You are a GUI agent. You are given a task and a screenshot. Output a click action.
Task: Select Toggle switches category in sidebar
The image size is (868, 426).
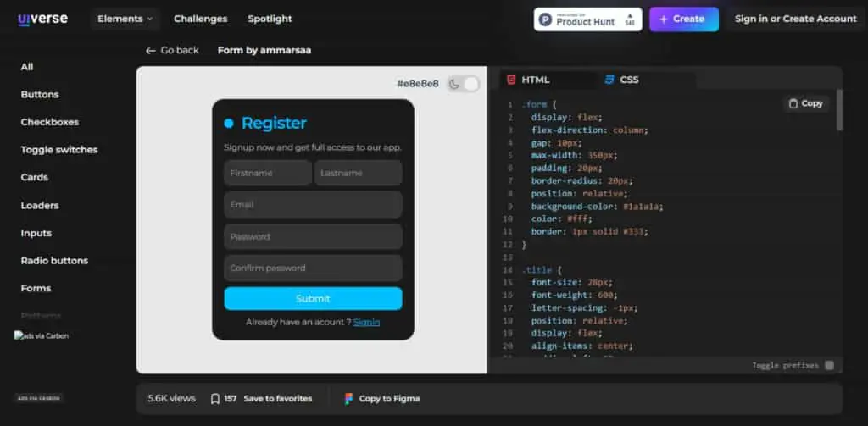[59, 150]
